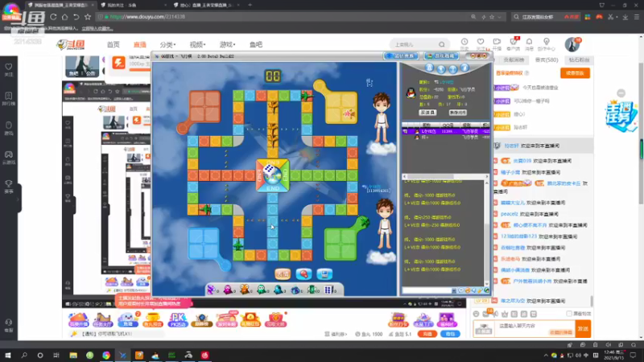
Task: Open a new browser tab
Action: click(250, 5)
